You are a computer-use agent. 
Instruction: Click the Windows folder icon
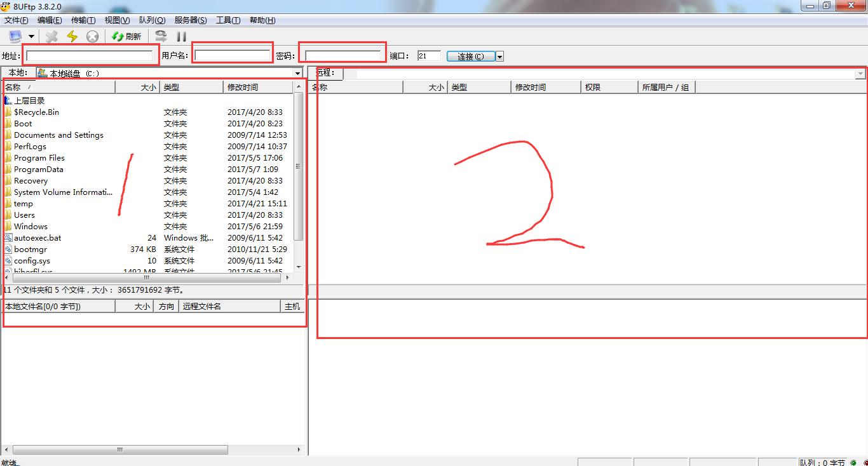coord(8,227)
